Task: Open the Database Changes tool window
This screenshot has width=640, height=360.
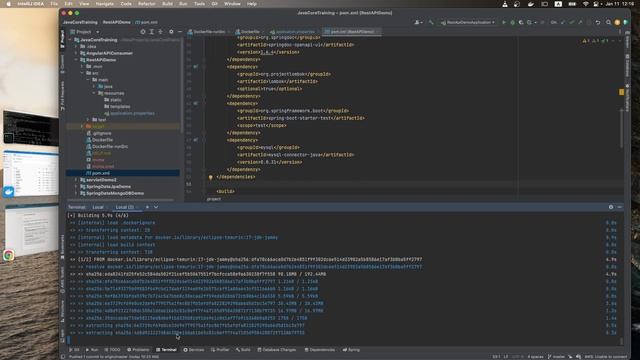Action: [x=277, y=350]
